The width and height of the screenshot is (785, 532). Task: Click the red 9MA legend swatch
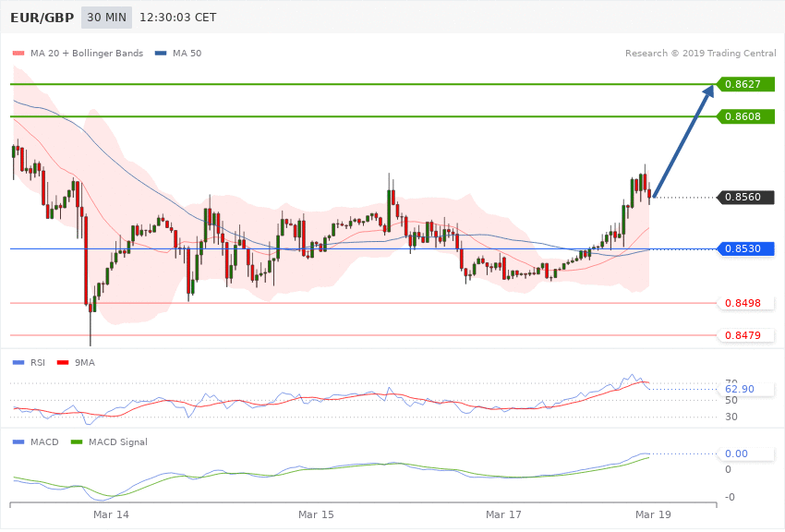click(63, 362)
